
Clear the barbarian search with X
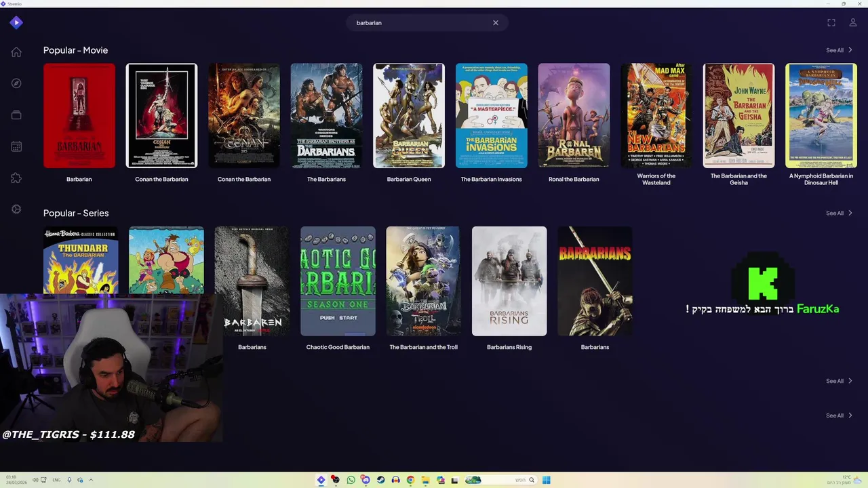point(496,22)
